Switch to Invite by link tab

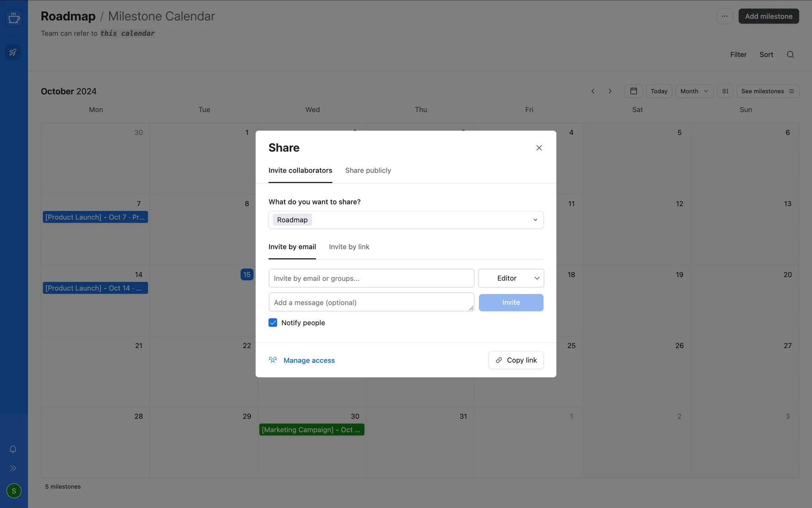pyautogui.click(x=349, y=247)
